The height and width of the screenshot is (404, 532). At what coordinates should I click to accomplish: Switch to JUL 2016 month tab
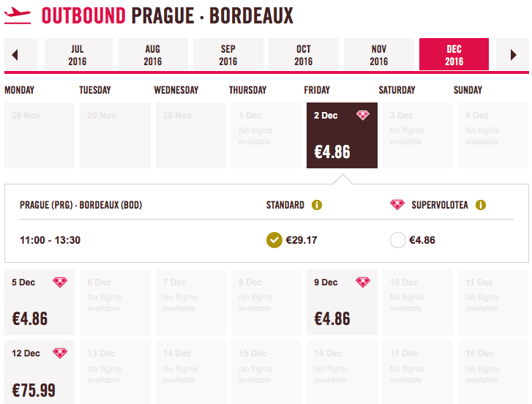click(78, 55)
